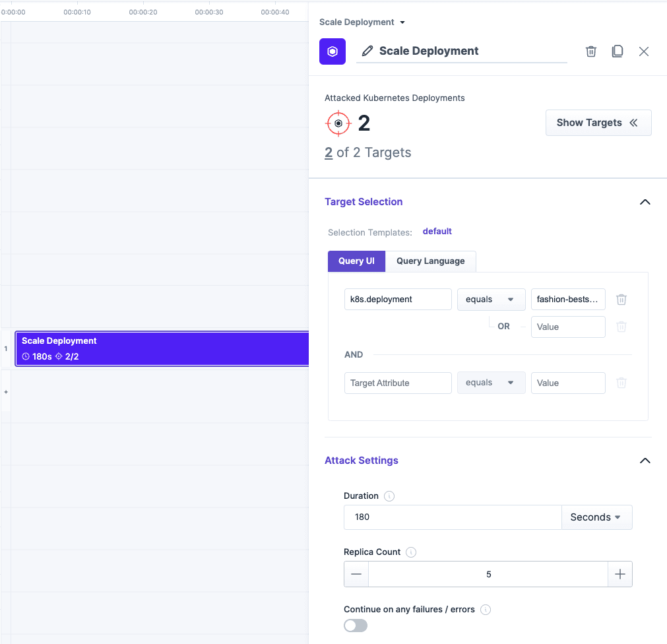Remove the k8s.deployment condition with its trash icon

click(621, 299)
